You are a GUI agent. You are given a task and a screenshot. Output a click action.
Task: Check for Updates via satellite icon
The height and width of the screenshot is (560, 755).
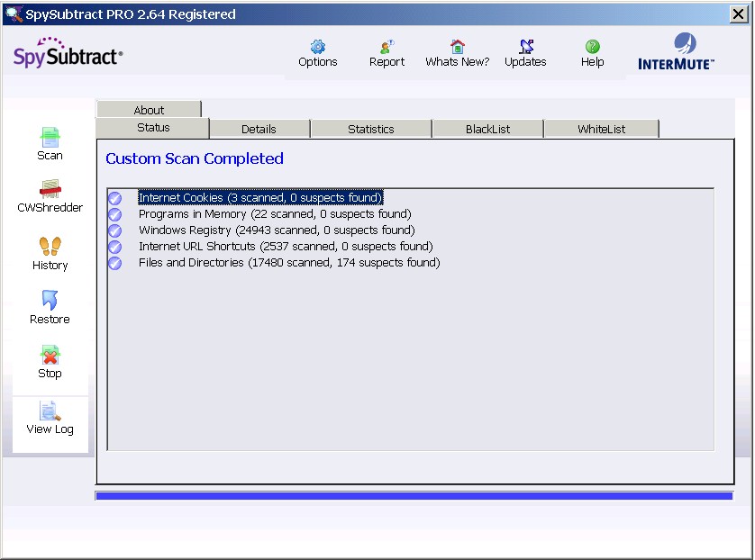click(x=526, y=47)
